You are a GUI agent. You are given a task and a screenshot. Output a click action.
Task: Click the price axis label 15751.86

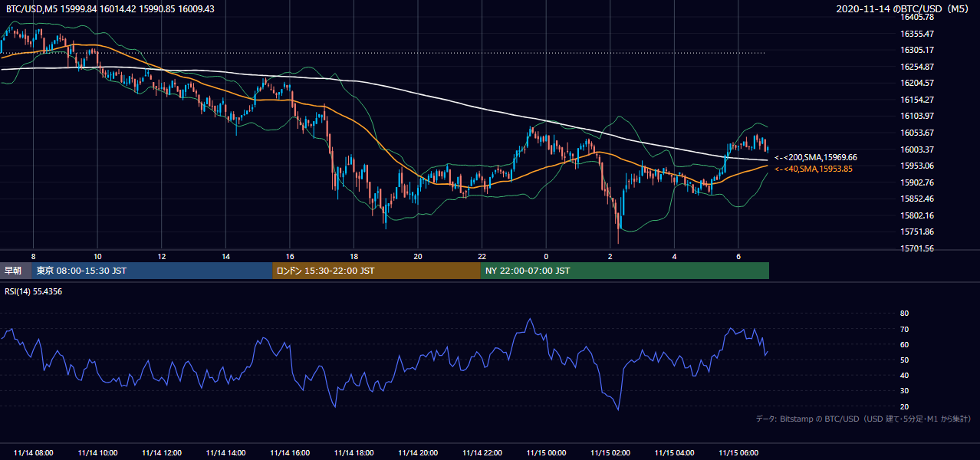point(917,232)
